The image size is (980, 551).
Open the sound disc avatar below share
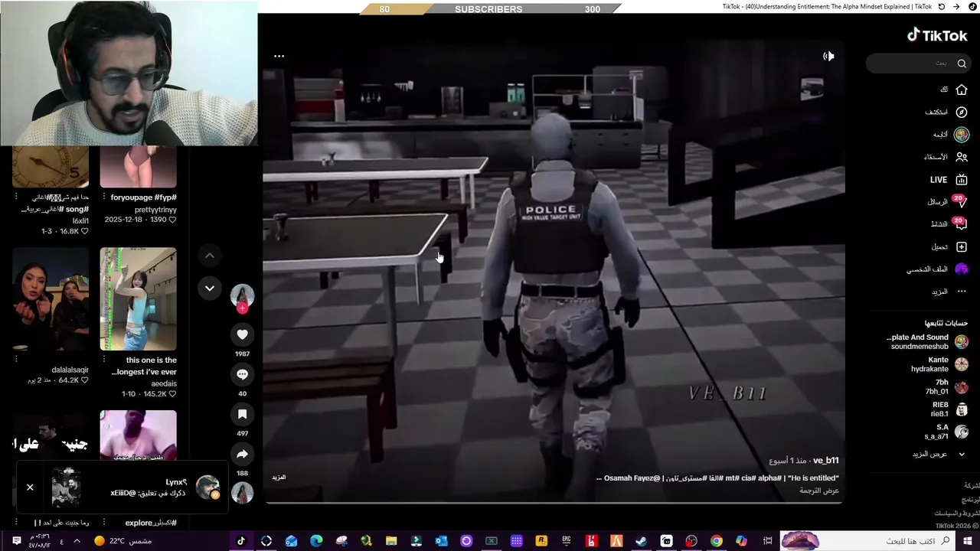click(x=242, y=492)
